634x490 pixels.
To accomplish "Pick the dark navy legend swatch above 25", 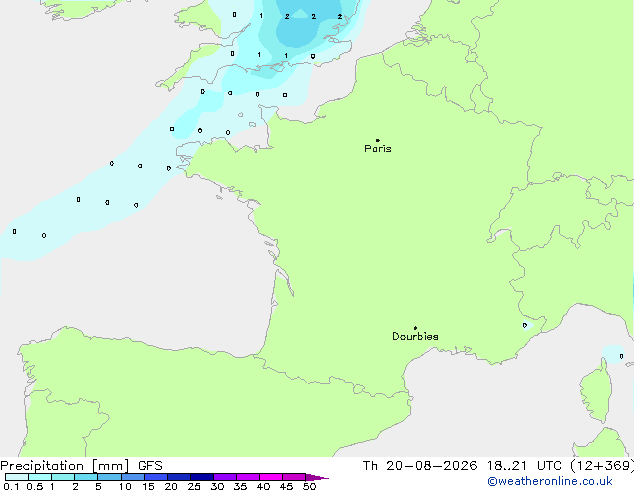I will pyautogui.click(x=202, y=477).
